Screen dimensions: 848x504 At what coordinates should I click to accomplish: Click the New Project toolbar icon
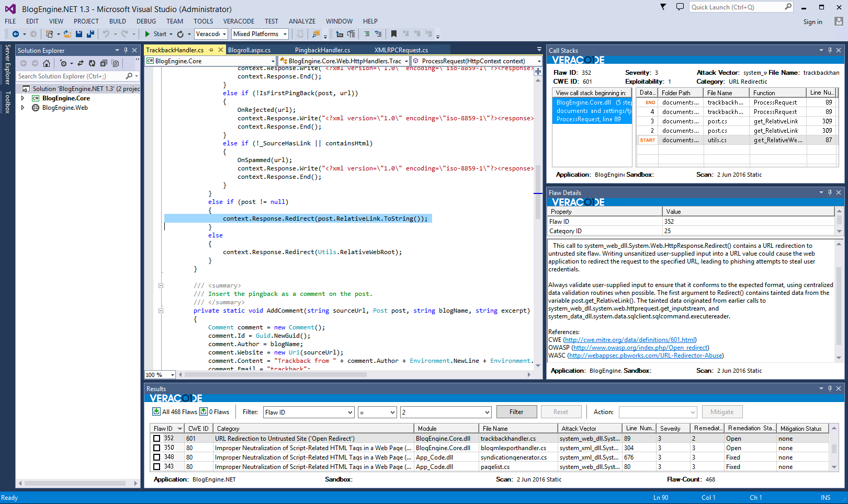click(x=49, y=34)
